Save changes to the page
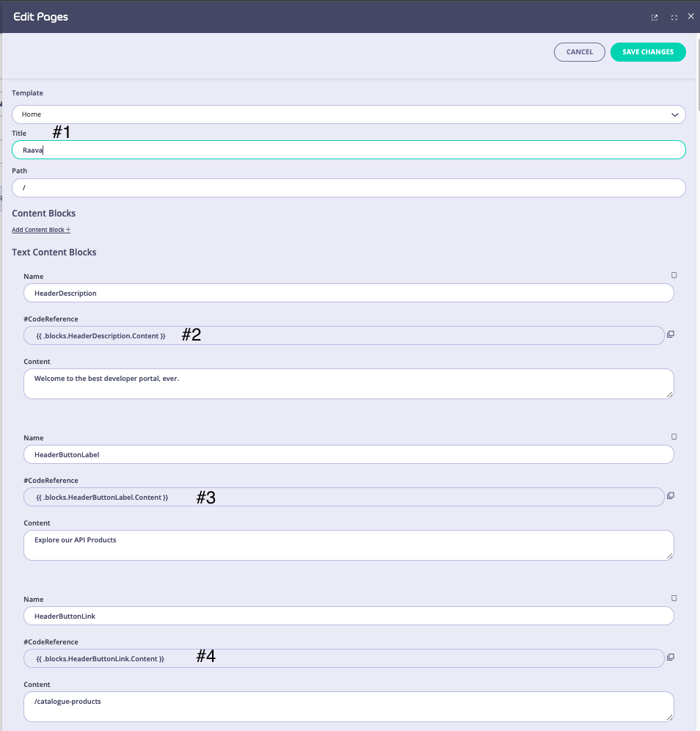Viewport: 700px width, 731px height. pyautogui.click(x=648, y=51)
